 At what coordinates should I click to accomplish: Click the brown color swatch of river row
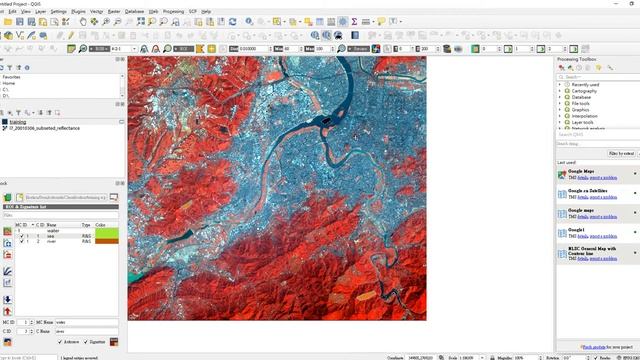point(107,241)
